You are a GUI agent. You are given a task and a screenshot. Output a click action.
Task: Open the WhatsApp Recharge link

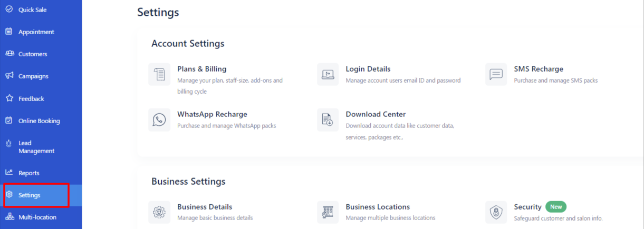[x=212, y=114]
